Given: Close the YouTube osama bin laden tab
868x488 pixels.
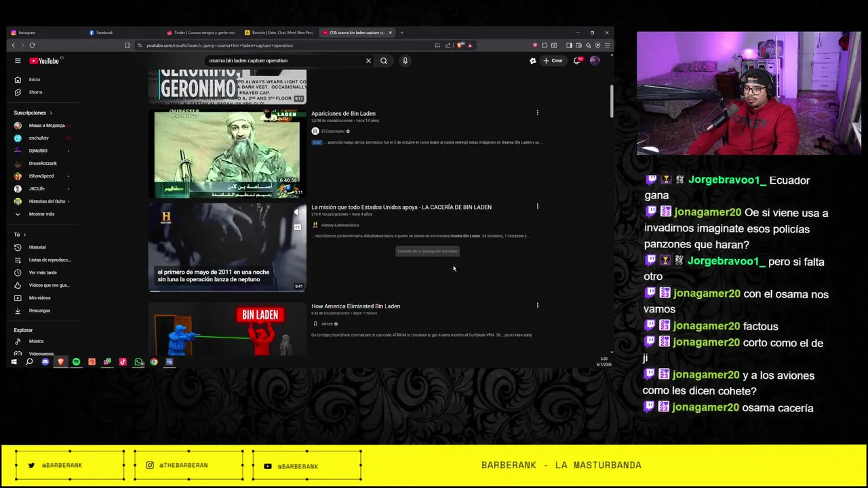Looking at the screenshot, I should pyautogui.click(x=390, y=33).
